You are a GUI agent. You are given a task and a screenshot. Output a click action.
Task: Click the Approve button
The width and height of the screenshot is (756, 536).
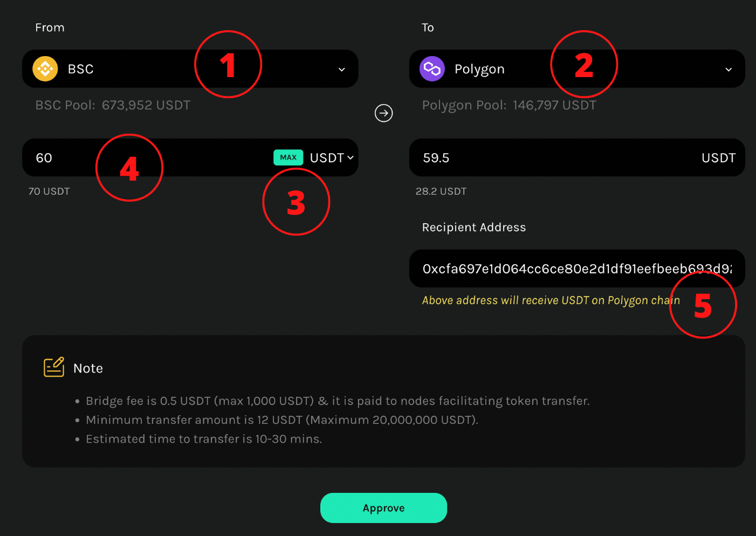click(x=383, y=508)
